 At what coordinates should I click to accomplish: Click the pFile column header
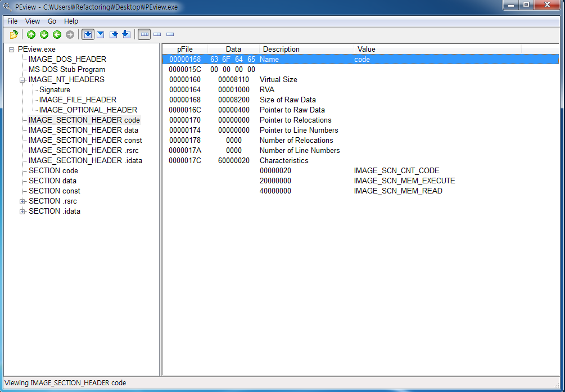185,49
